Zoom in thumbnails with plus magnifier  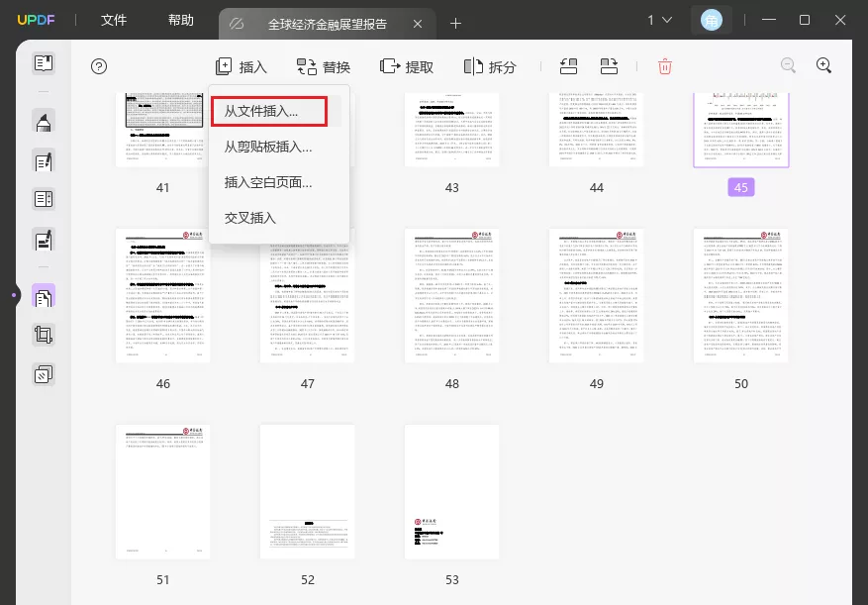point(824,66)
